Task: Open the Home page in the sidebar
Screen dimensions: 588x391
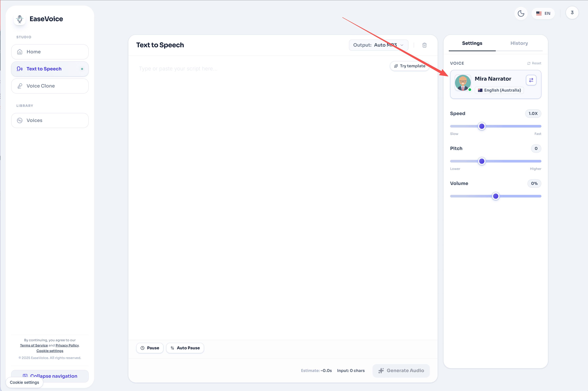Action: point(50,52)
